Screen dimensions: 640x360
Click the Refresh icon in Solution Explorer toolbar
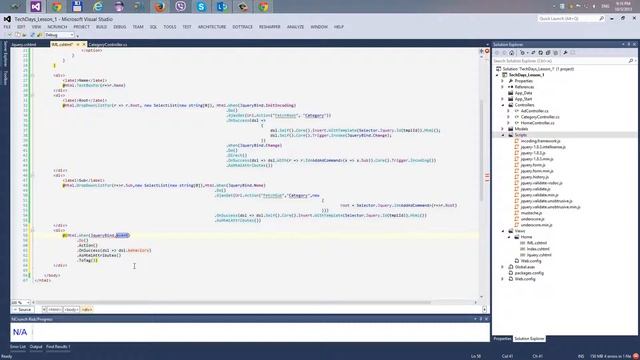[x=541, y=53]
